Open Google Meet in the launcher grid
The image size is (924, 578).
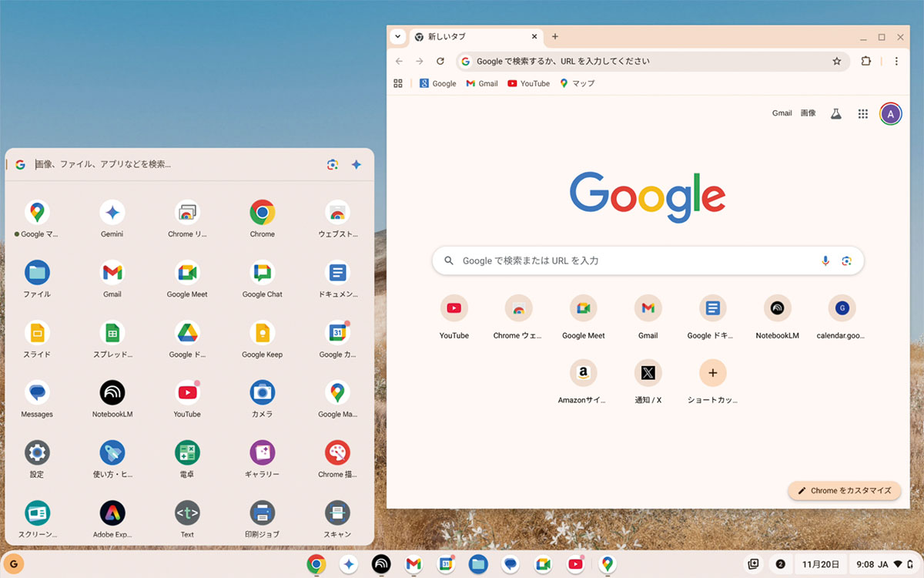pyautogui.click(x=187, y=273)
